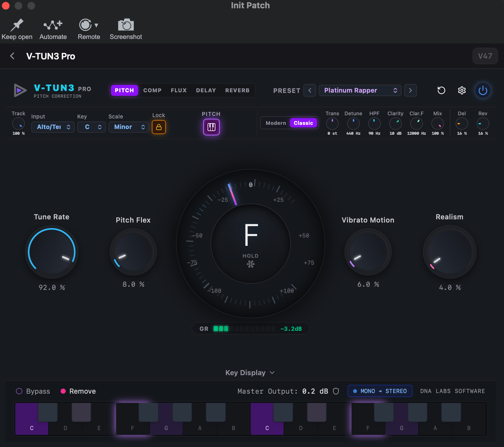This screenshot has width=504, height=447.
Task: Click the Remote control icon
Action: [85, 25]
